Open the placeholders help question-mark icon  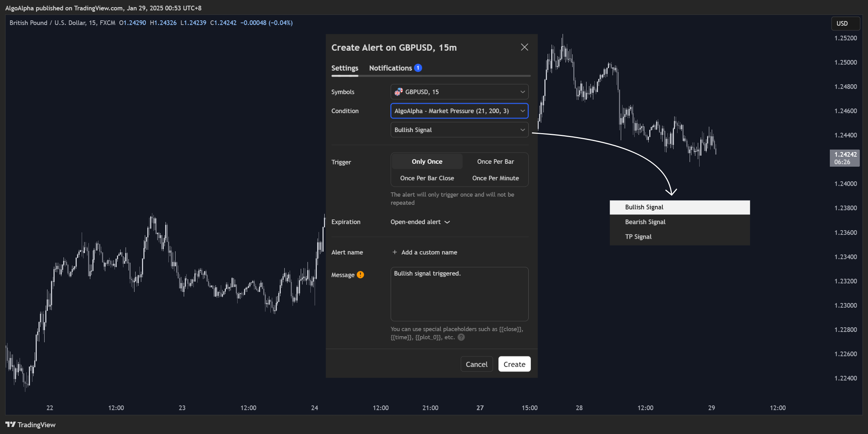(461, 337)
